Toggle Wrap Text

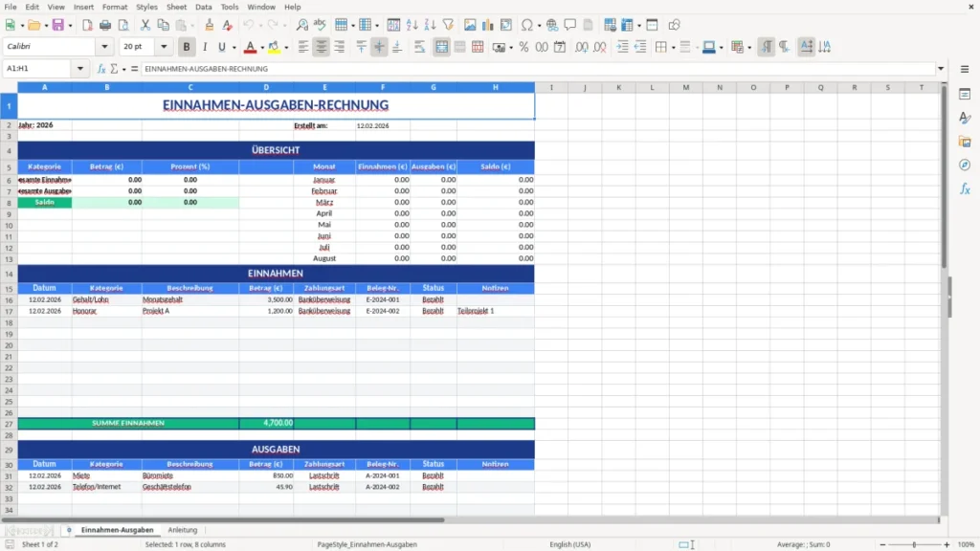click(420, 47)
